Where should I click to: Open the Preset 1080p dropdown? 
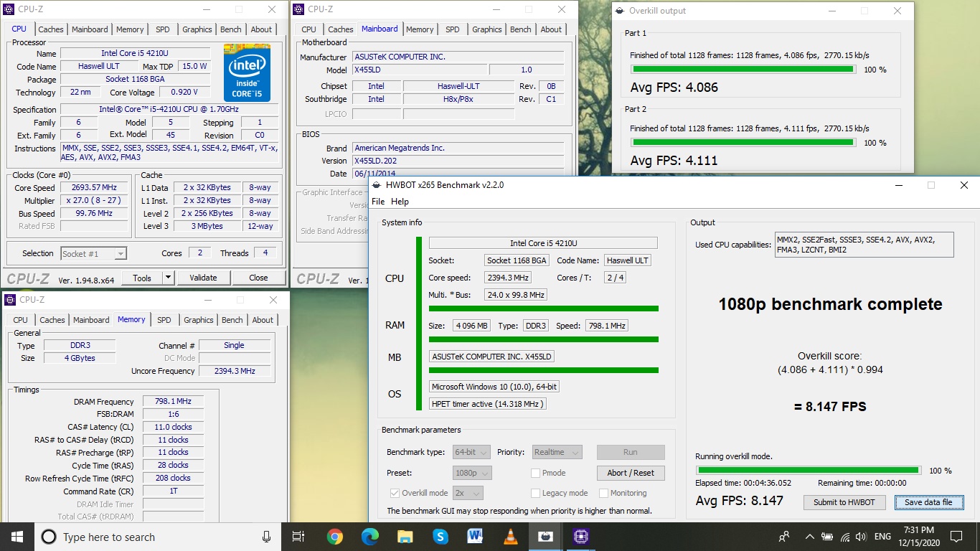[472, 473]
